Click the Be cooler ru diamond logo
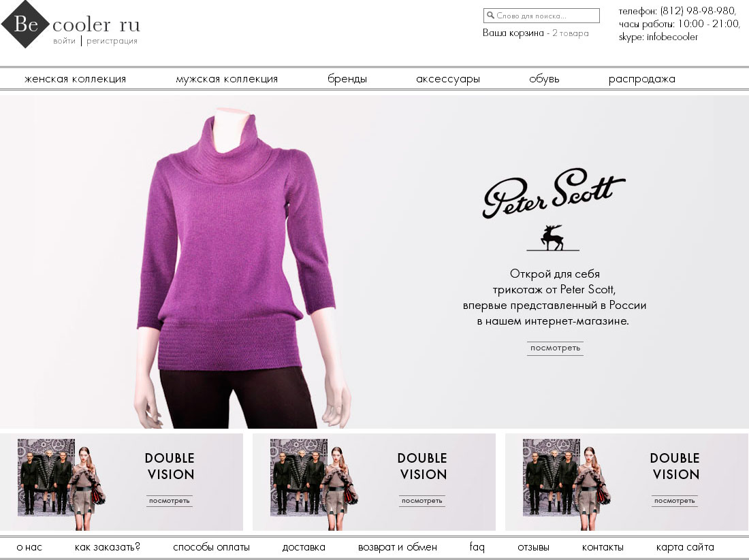Screen dimensions: 749x560 coord(25,24)
